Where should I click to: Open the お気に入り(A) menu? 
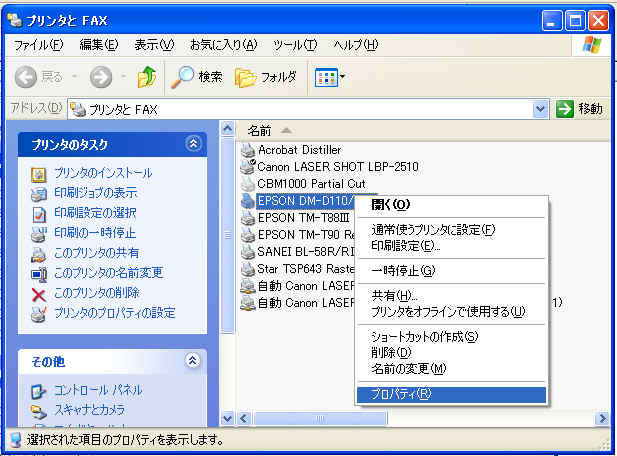tap(223, 45)
